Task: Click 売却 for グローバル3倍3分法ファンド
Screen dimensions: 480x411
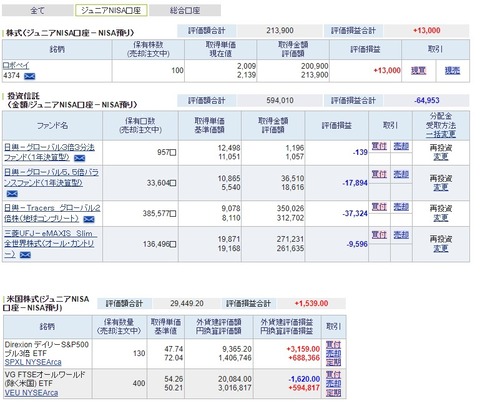Action: coord(401,146)
